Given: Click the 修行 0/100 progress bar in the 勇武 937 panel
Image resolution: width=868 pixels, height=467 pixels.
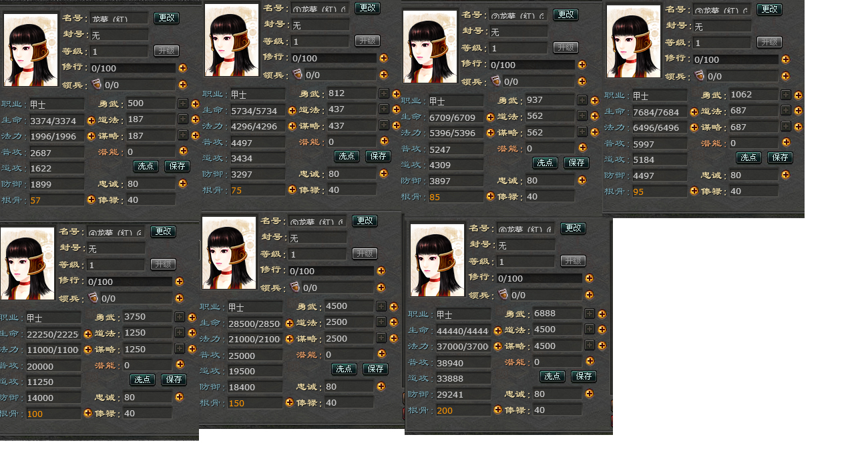Looking at the screenshot, I should click(x=532, y=65).
